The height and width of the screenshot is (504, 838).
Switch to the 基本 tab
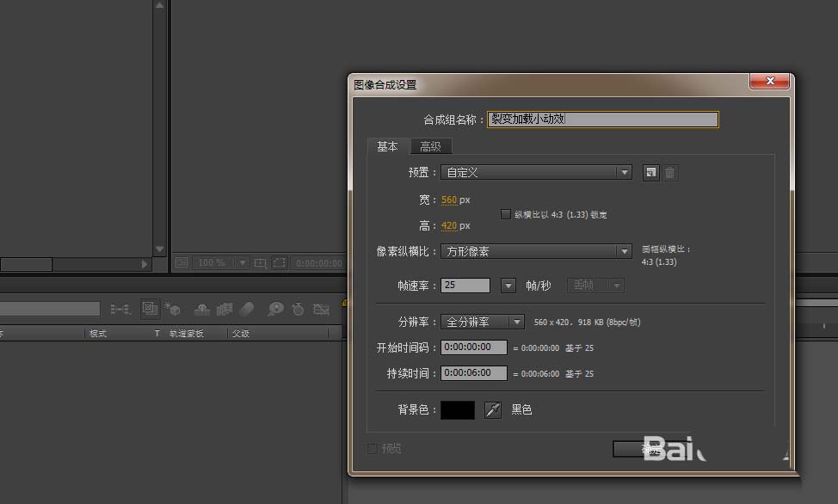pyautogui.click(x=387, y=146)
